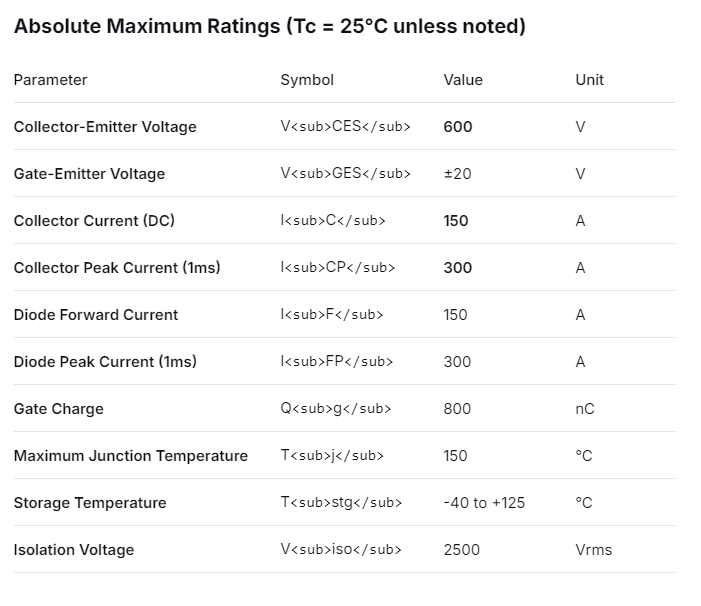Click the ±20 value cell
This screenshot has height=606, width=701.
coord(457,174)
